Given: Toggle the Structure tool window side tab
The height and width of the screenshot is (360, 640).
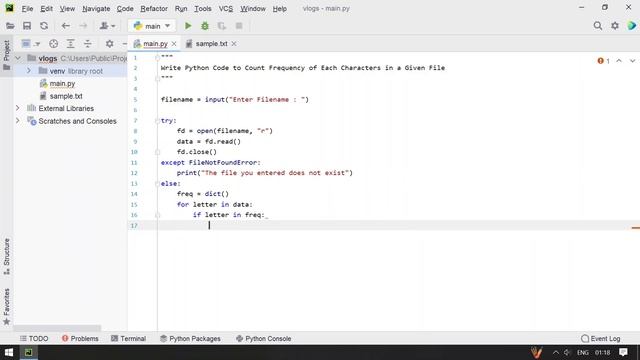Looking at the screenshot, I should coord(7,256).
